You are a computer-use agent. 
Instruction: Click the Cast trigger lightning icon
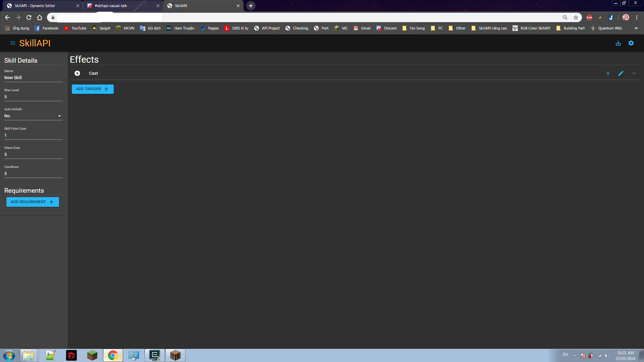[x=77, y=73]
